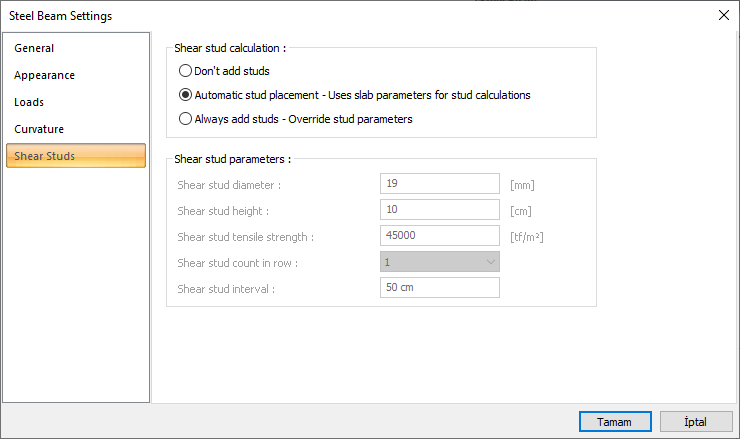Confirm settings with the Tamam button
Screen dimensions: 740x439
(614, 421)
